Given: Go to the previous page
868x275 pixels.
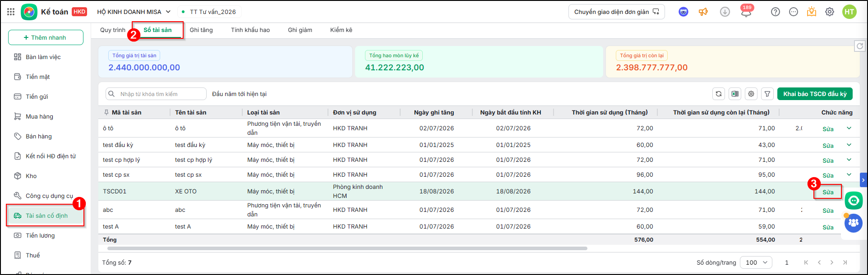Looking at the screenshot, I should pos(819,262).
